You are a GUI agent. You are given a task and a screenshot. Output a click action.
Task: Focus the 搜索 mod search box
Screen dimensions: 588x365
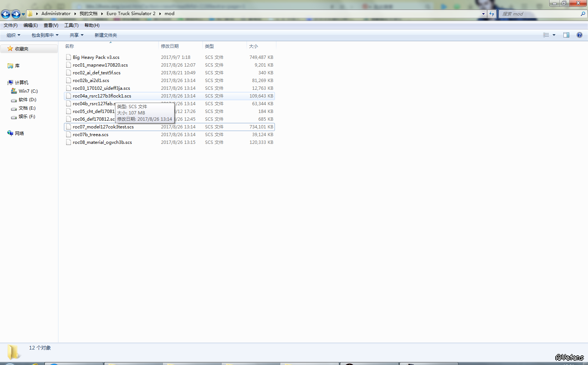coord(540,14)
